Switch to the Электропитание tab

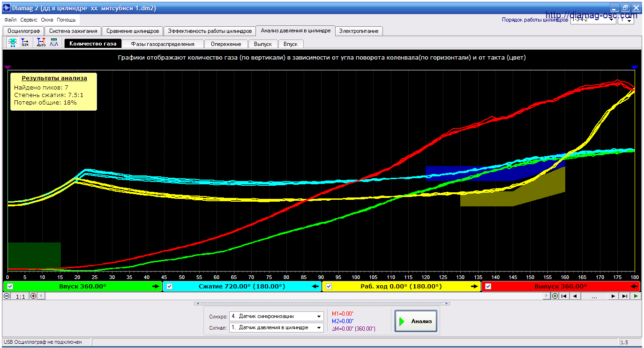[359, 31]
